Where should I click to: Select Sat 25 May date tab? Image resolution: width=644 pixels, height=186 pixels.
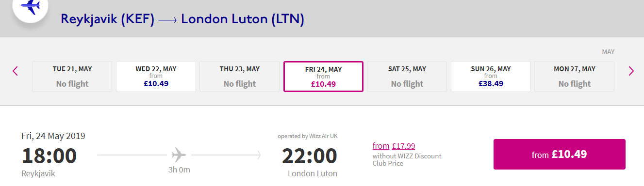(407, 77)
